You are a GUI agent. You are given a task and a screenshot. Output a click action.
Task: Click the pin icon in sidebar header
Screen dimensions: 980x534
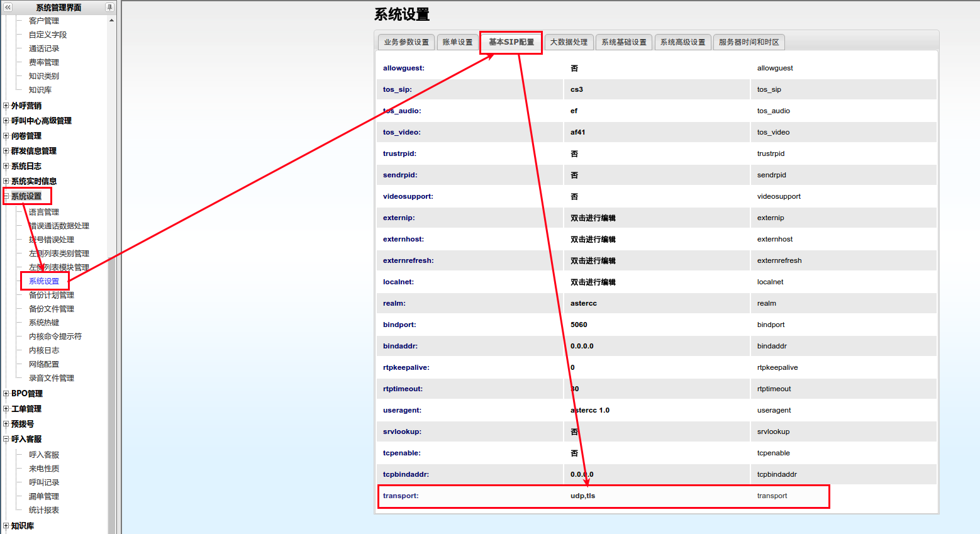tap(109, 7)
